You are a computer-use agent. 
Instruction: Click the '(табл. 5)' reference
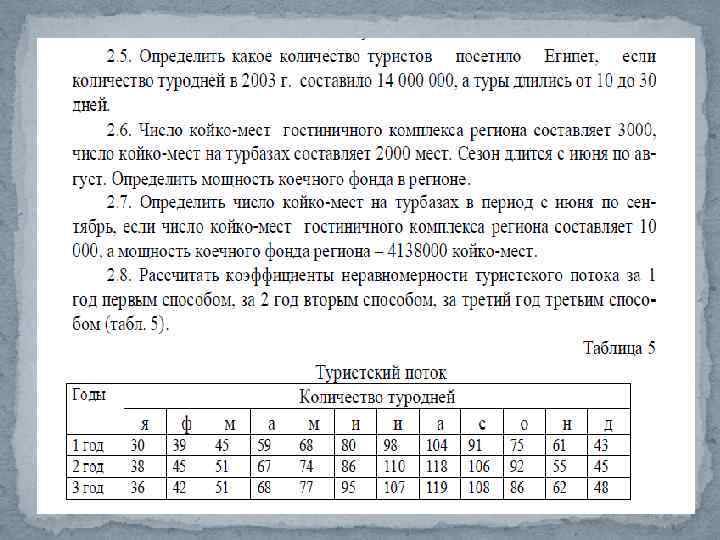click(137, 324)
